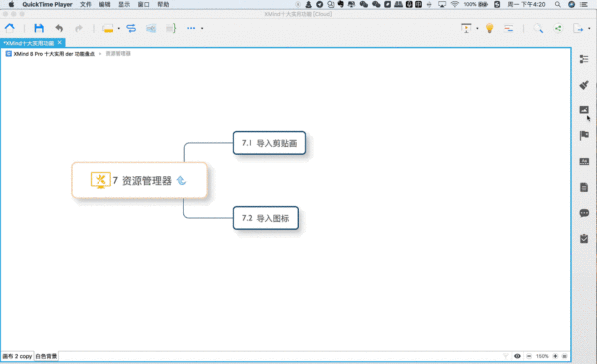Open Spotlight search in menu bar
Screen dimensions: 597x364
tap(558, 5)
